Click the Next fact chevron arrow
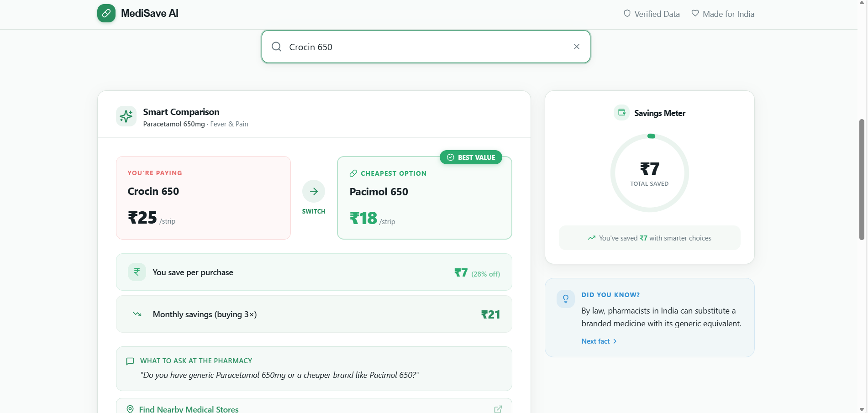Screen dimensions: 868x413 [615, 341]
